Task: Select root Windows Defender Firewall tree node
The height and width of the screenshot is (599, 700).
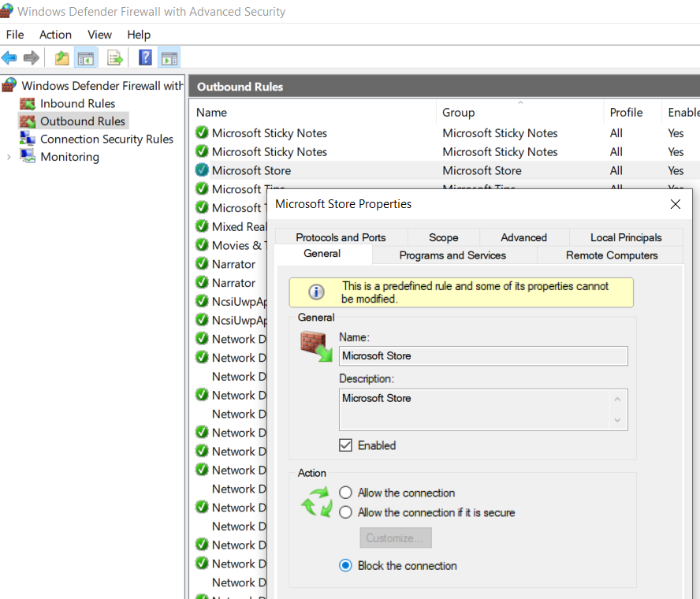Action: [102, 85]
